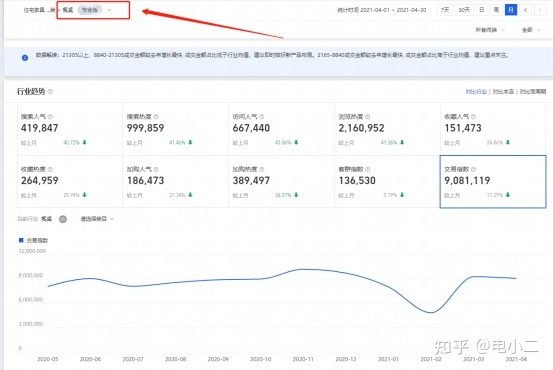This screenshot has width=553, height=370.
Task: Open the 所有终端 dropdown
Action: (490, 30)
